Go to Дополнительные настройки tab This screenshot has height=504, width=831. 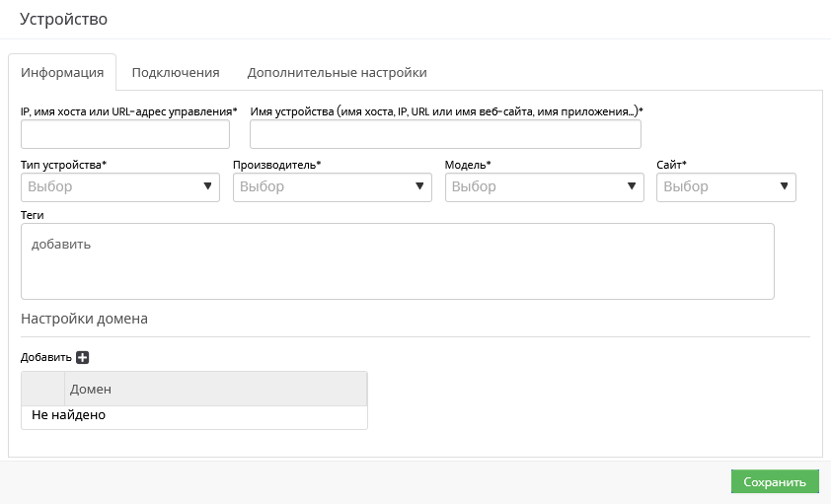[337, 72]
